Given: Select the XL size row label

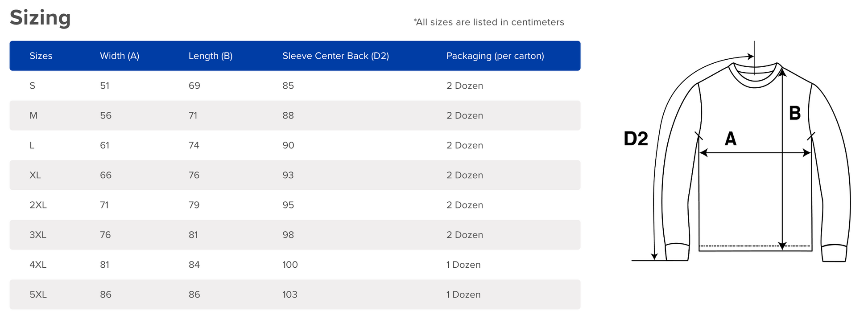Looking at the screenshot, I should tap(35, 176).
